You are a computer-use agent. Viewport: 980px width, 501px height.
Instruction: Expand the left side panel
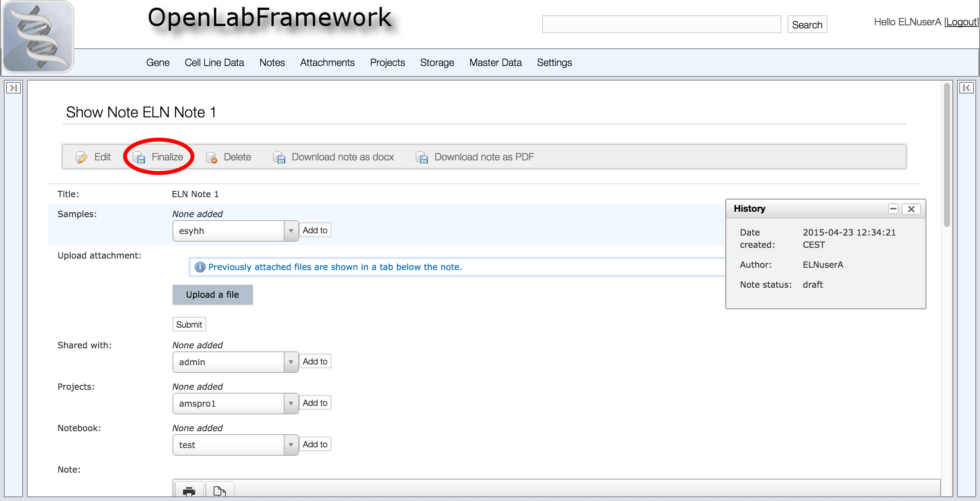point(13,88)
